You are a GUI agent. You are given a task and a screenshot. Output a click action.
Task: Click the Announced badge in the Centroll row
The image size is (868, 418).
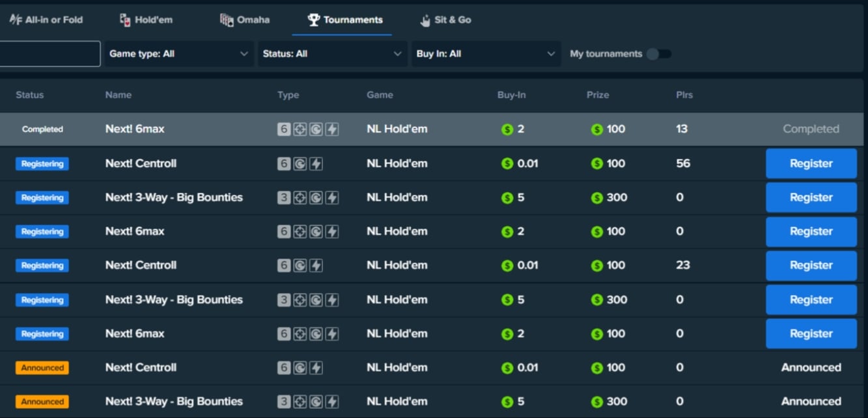pos(42,368)
